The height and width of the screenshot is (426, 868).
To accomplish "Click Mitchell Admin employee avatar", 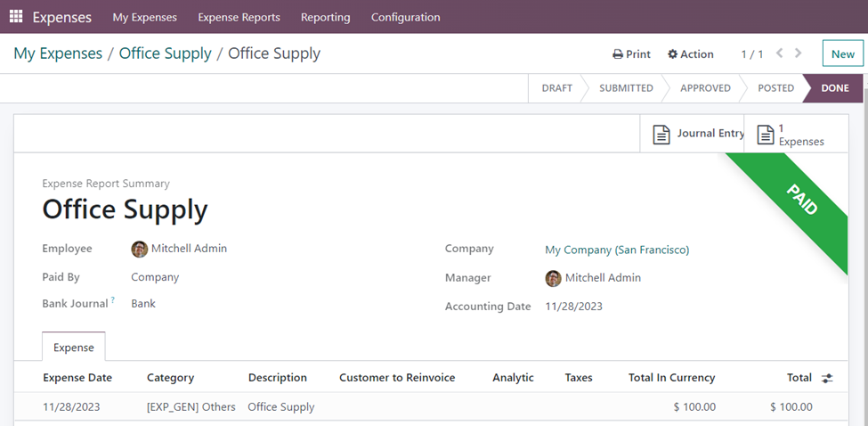I will 140,250.
